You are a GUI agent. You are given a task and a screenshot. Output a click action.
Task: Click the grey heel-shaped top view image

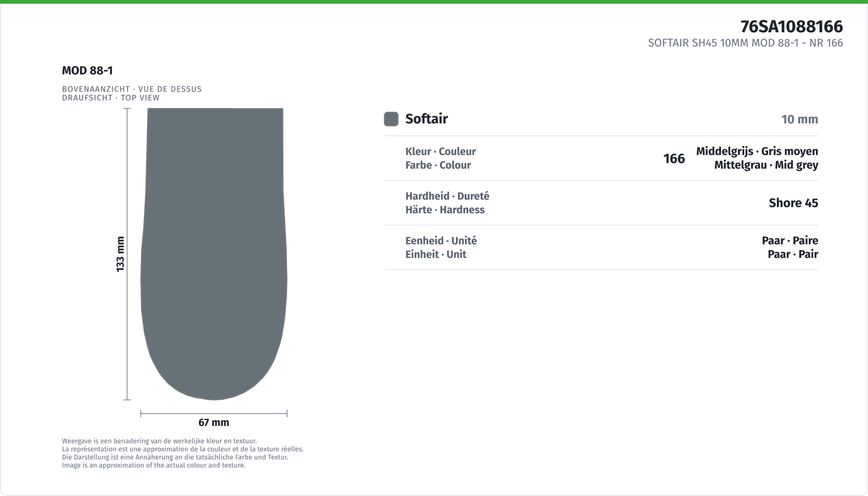pyautogui.click(x=214, y=254)
